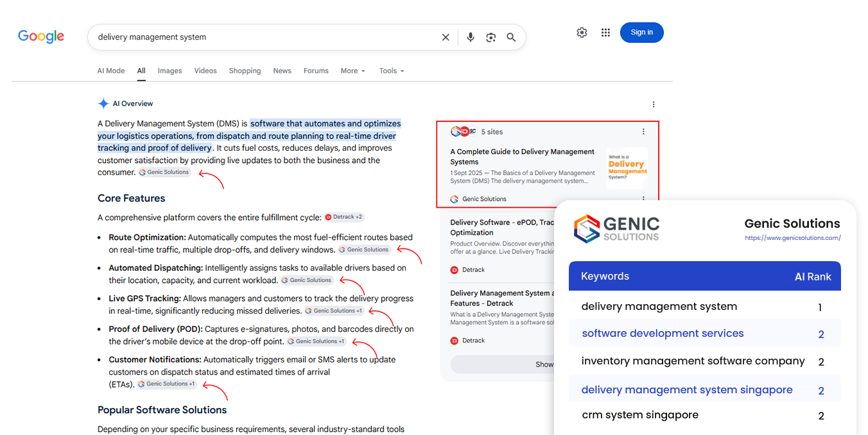The height and width of the screenshot is (435, 868).
Task: Click the 'What is a Delivery Management System?' thumbnail
Action: pyautogui.click(x=627, y=168)
